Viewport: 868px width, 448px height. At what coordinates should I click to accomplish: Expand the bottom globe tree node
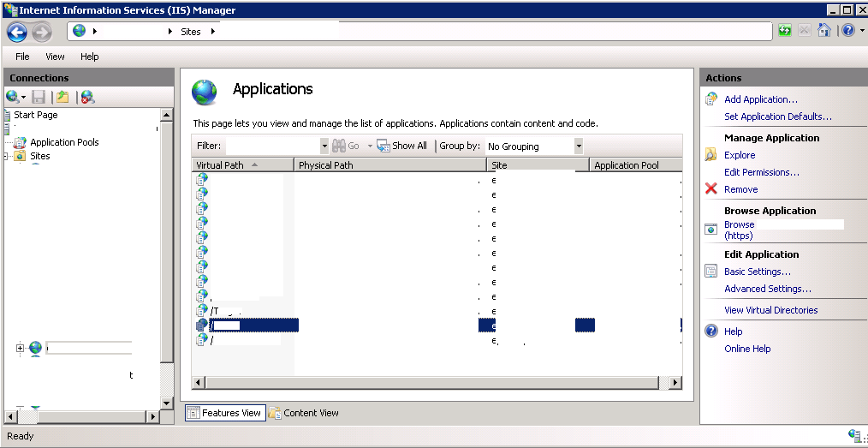(x=20, y=348)
